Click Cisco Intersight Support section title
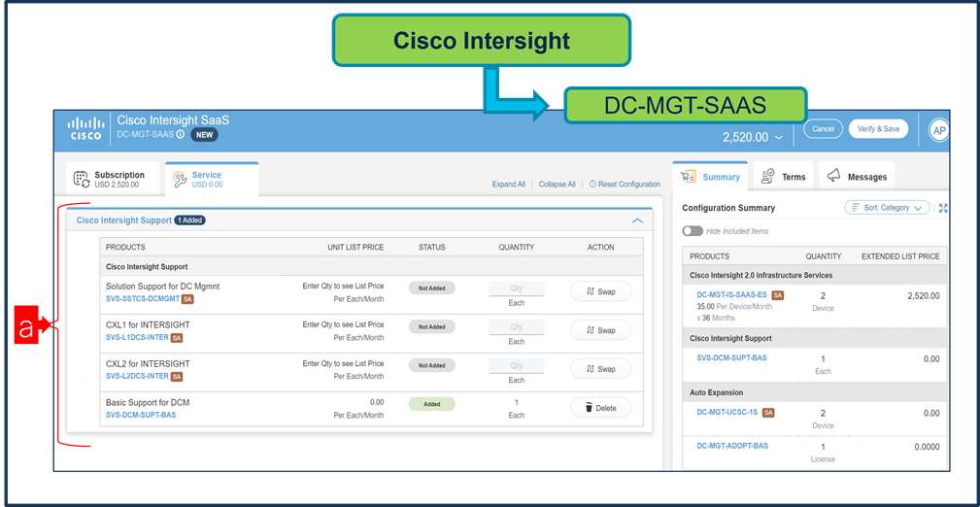This screenshot has height=507, width=980. pos(123,220)
